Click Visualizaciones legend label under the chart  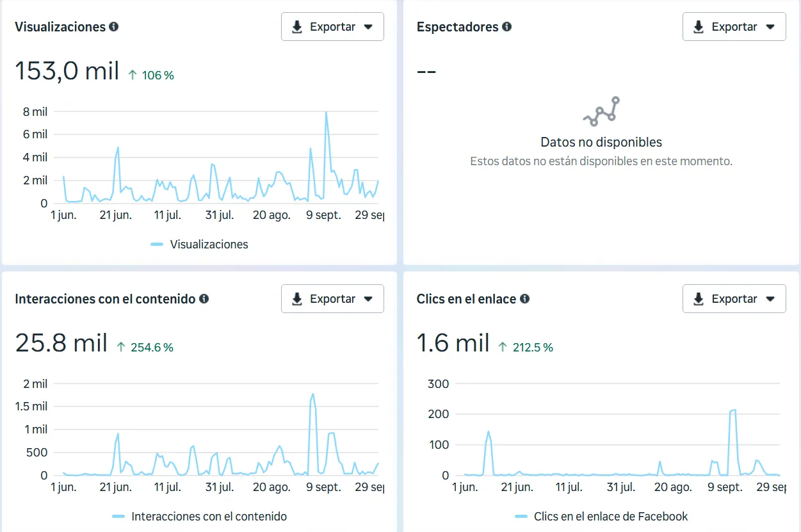(209, 245)
